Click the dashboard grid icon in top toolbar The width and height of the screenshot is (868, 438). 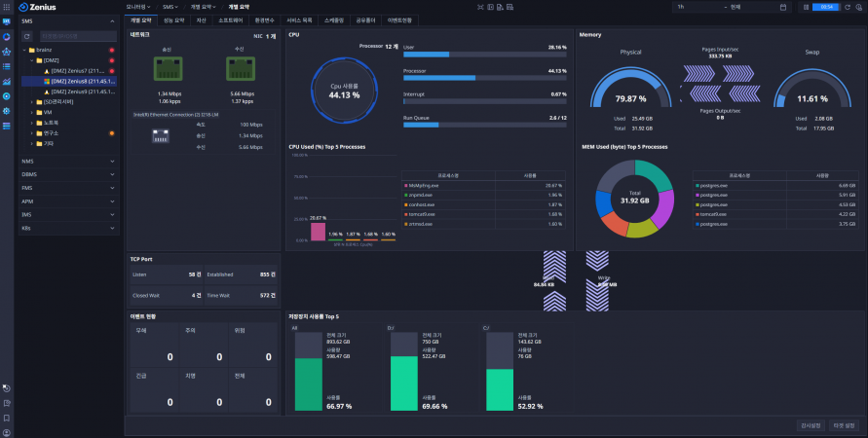pos(509,7)
